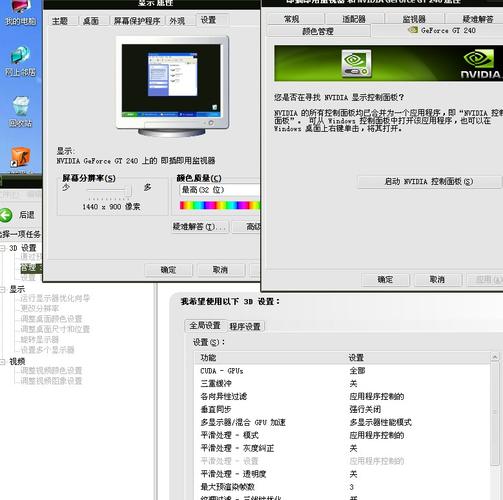Open the 颜色管理 tab
503x500 pixels.
[x=318, y=31]
